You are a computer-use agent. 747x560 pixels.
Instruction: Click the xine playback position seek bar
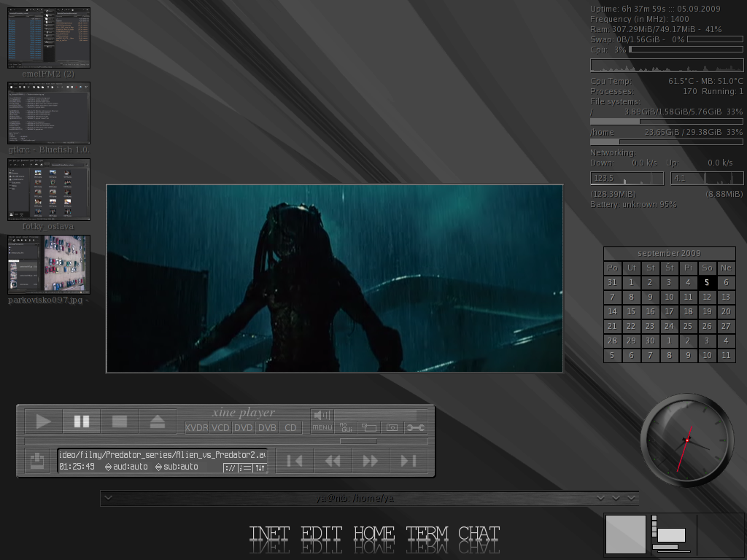pyautogui.click(x=226, y=441)
